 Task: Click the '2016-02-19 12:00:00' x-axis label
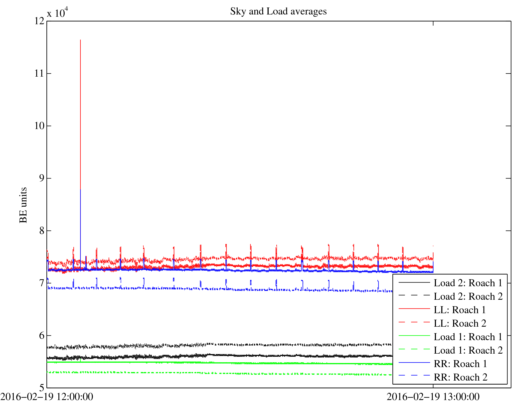[47, 397]
